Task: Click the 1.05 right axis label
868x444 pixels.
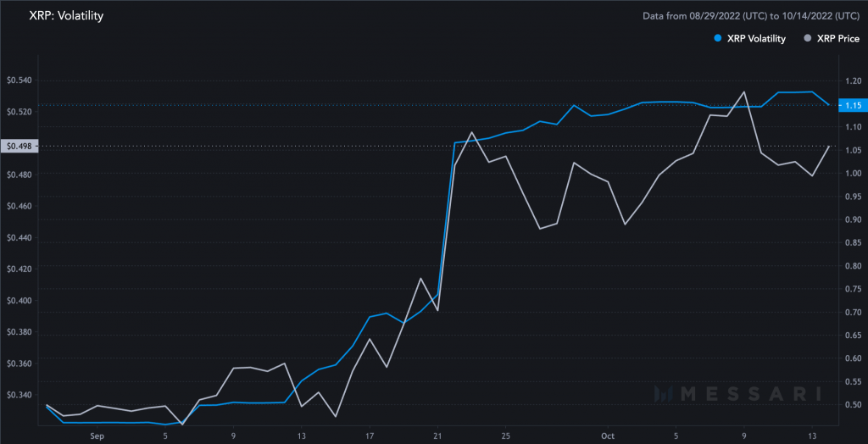Action: click(x=853, y=150)
